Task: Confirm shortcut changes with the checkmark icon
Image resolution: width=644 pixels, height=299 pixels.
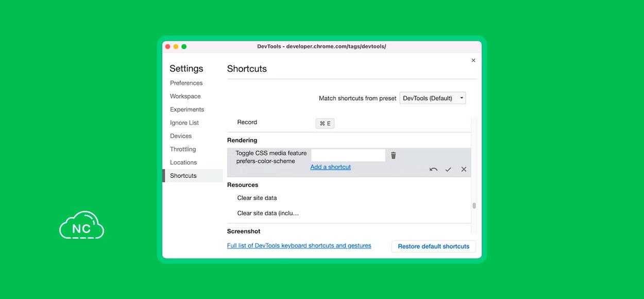Action: [448, 170]
